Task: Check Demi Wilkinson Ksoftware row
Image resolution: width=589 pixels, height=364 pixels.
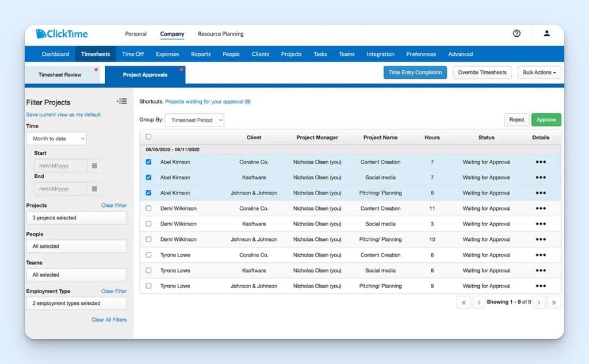Action: (148, 224)
